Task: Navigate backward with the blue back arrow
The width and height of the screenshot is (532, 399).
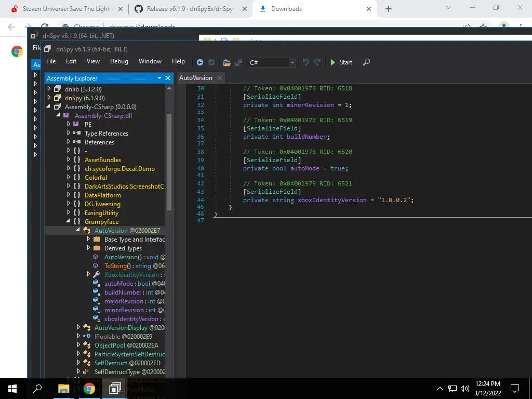Action: click(x=200, y=62)
